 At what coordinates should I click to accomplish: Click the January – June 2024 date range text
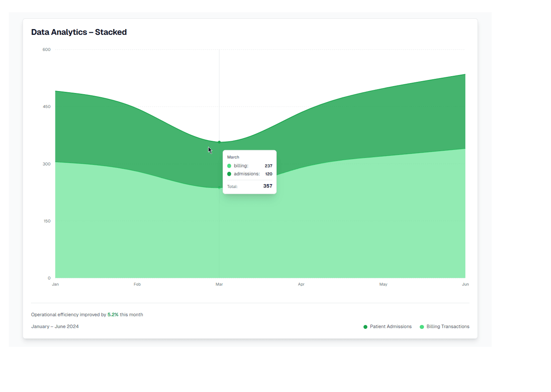(55, 326)
